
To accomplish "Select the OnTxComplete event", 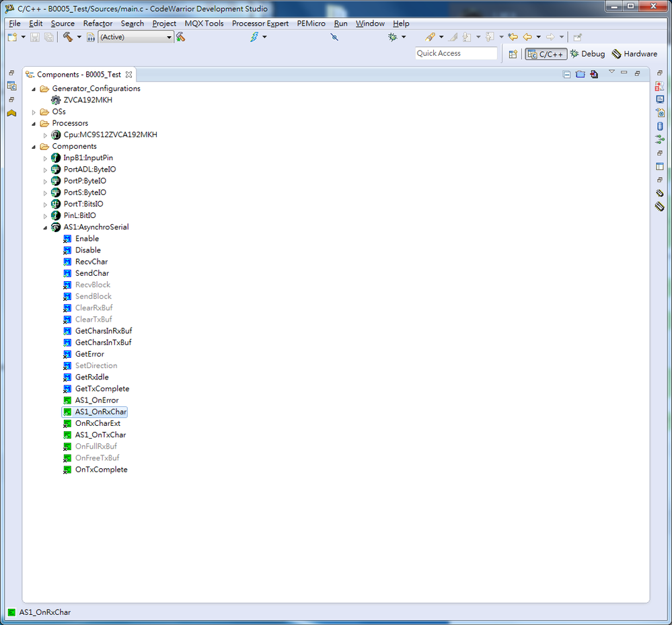I will (x=102, y=470).
